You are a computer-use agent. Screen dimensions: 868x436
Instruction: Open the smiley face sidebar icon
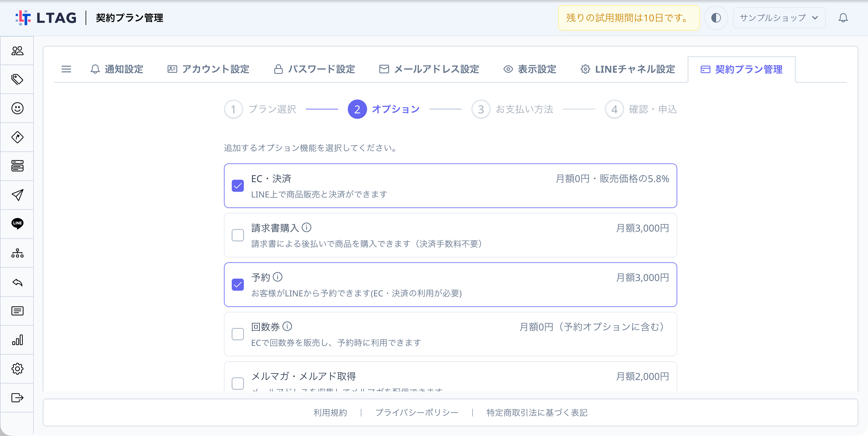tap(17, 108)
